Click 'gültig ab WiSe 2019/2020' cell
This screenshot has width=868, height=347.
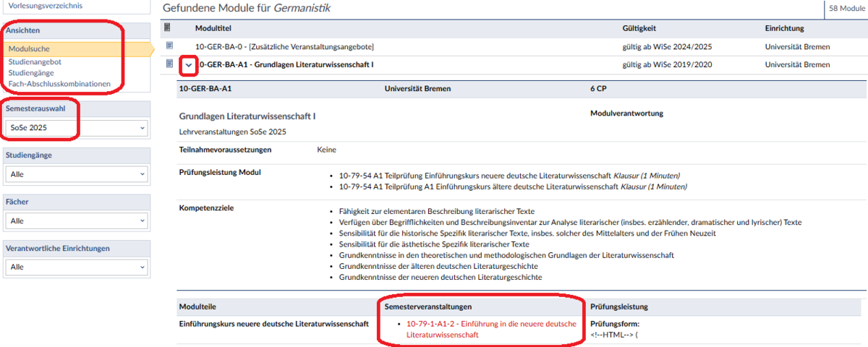667,64
